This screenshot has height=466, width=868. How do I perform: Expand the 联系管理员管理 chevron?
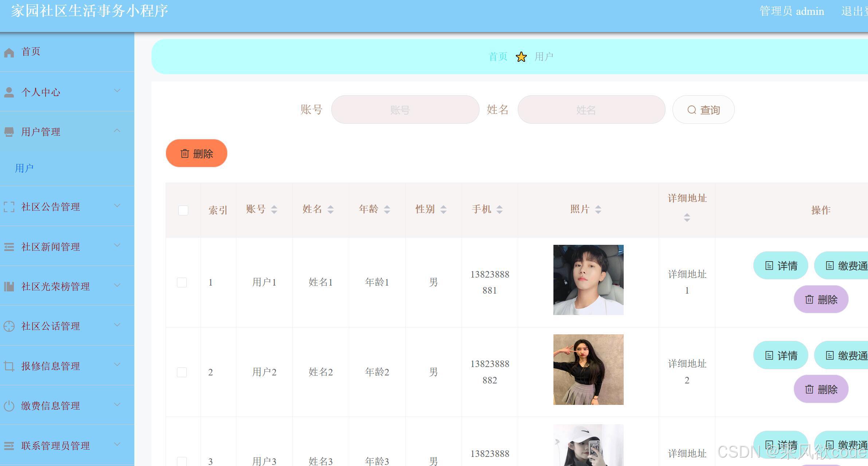coord(117,444)
